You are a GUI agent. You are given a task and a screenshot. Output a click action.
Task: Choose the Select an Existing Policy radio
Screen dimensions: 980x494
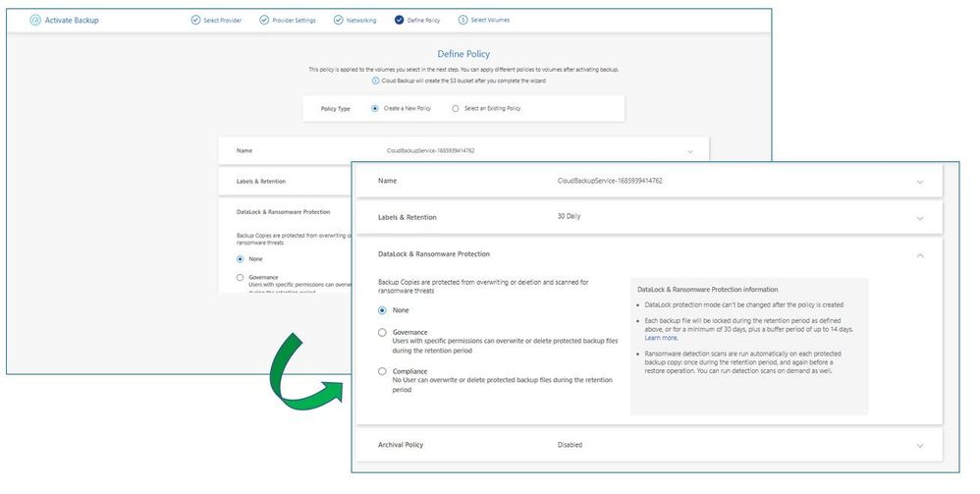(x=455, y=108)
